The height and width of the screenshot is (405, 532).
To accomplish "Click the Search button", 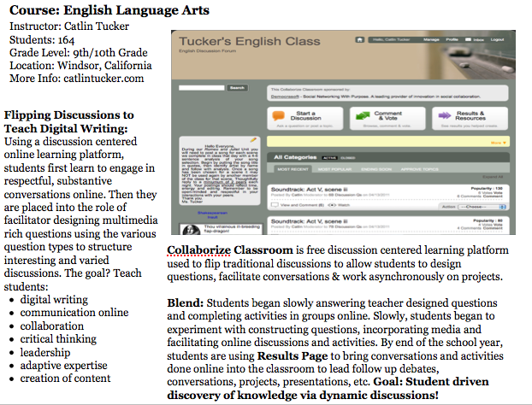I will point(237,88).
